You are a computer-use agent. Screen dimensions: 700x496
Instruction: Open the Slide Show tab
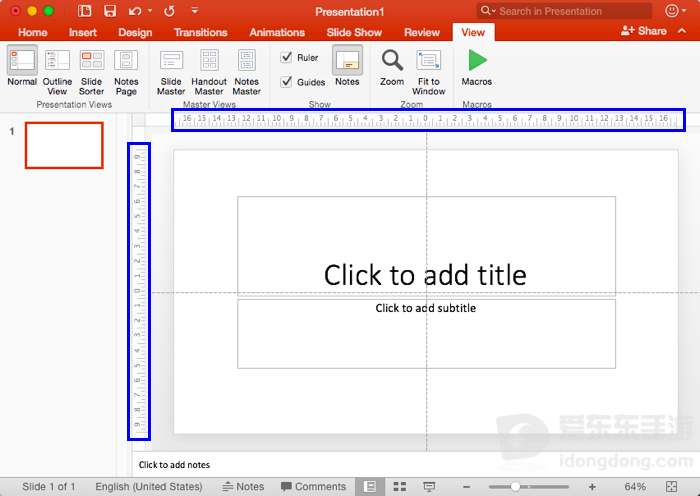(354, 32)
